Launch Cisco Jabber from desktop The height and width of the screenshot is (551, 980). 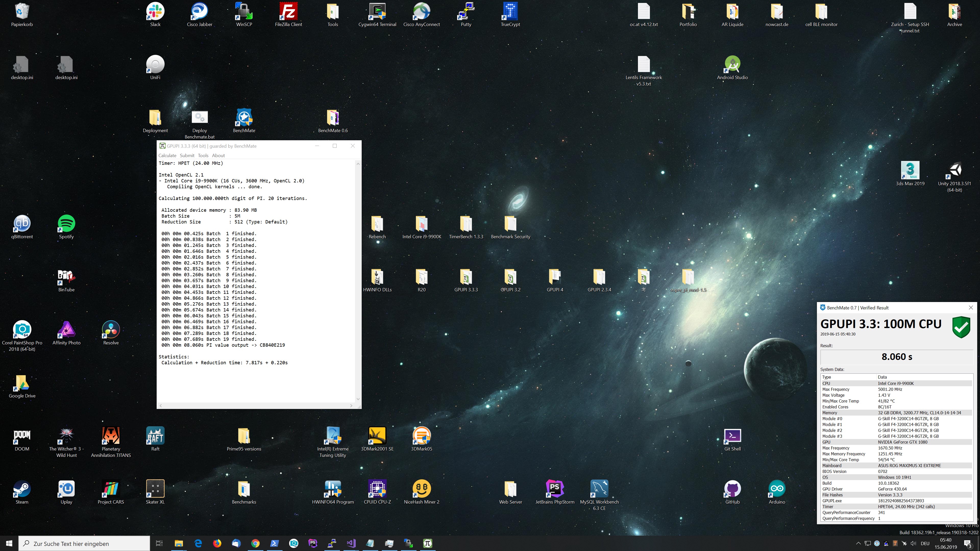(x=199, y=15)
